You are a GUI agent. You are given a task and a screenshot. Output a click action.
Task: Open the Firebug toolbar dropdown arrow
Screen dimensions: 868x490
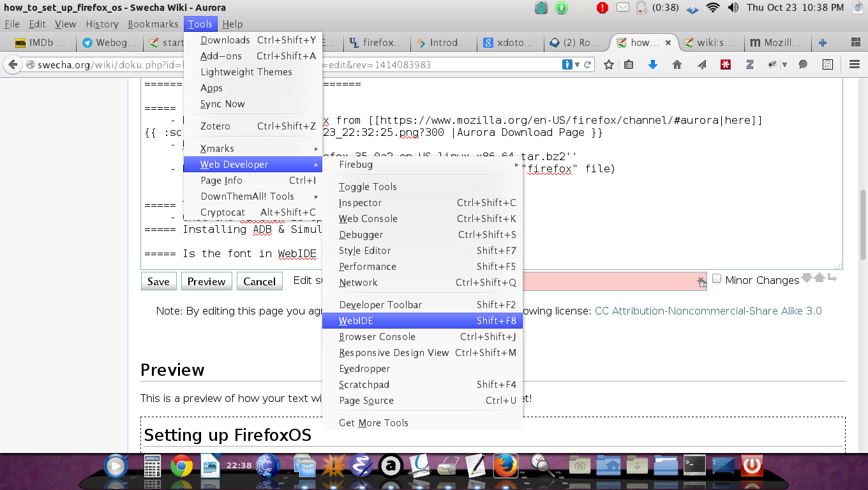click(784, 64)
